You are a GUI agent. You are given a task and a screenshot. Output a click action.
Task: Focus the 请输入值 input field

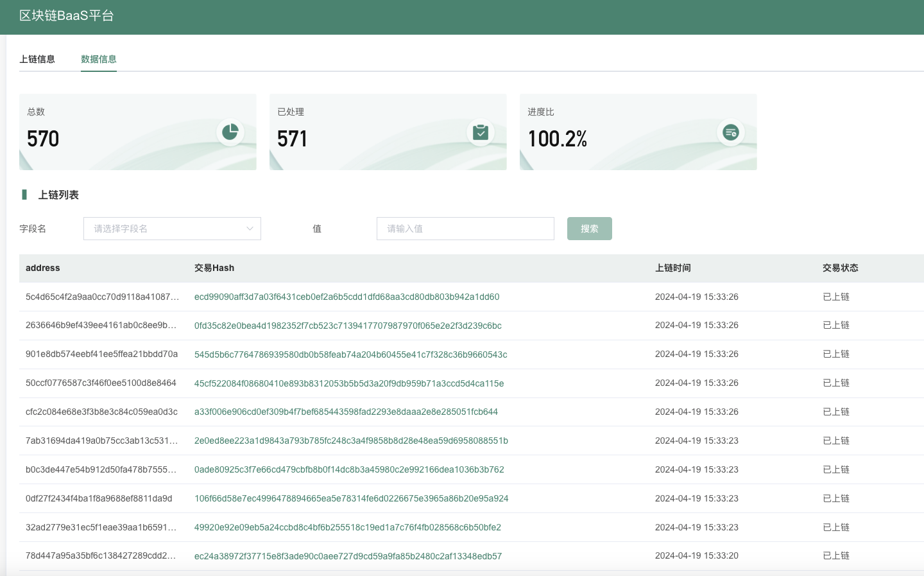pos(465,229)
